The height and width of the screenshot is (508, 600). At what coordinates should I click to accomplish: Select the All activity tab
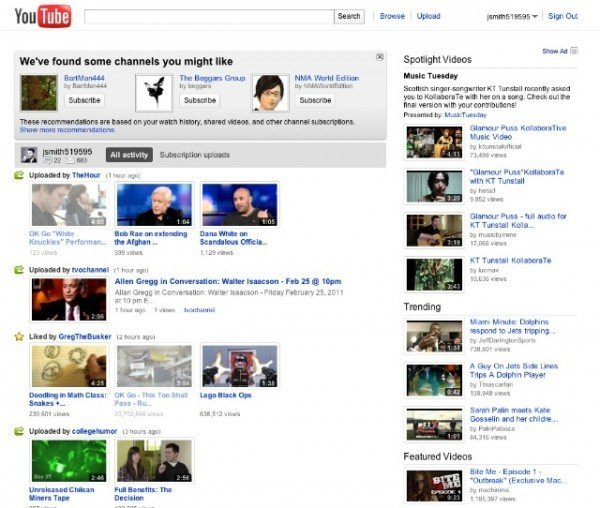tap(129, 155)
